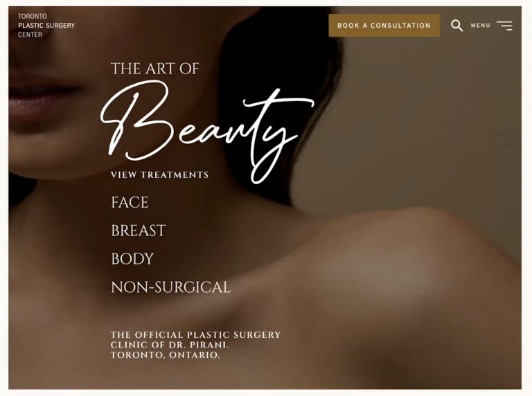This screenshot has height=396, width=532.
Task: Click the MENU label
Action: [481, 26]
